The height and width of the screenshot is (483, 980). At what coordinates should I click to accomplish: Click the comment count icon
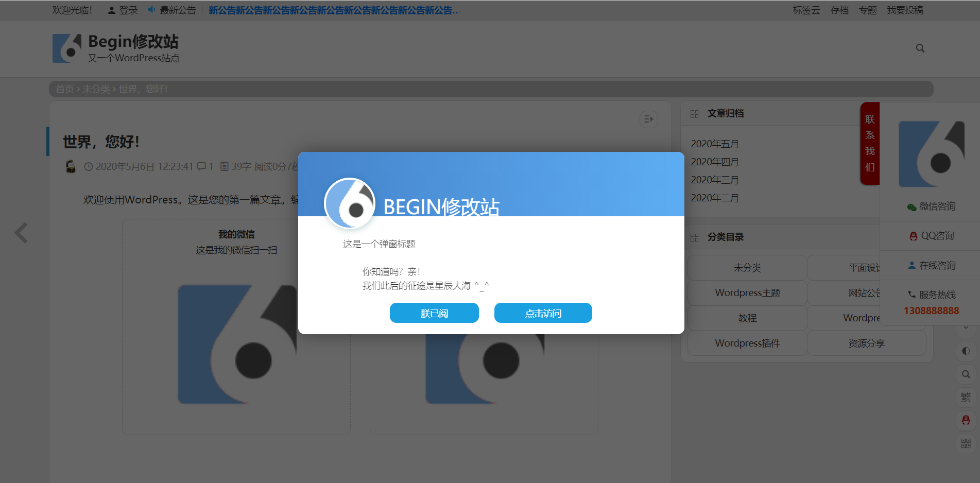[x=201, y=166]
